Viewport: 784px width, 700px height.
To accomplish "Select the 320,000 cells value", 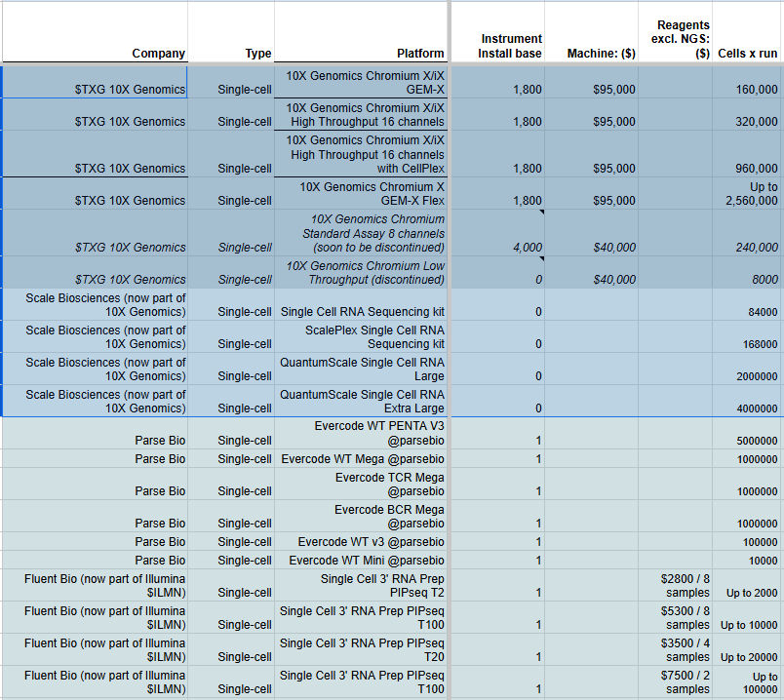I will point(747,114).
